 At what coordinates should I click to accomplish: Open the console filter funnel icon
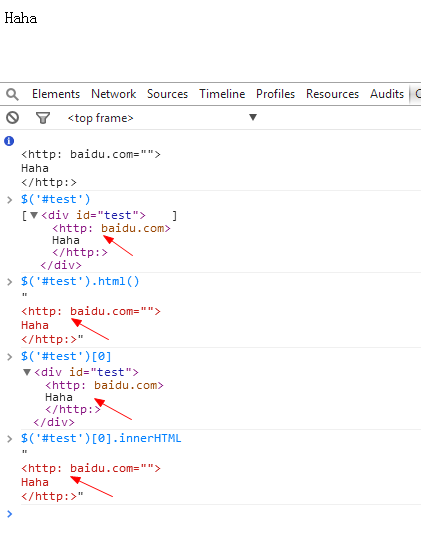coord(43,118)
